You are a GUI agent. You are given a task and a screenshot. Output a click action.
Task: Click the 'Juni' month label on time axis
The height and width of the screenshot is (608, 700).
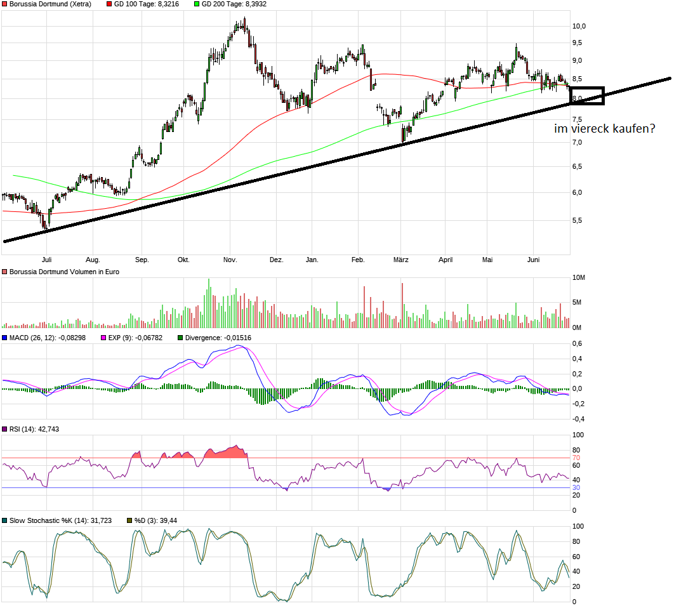click(x=533, y=260)
